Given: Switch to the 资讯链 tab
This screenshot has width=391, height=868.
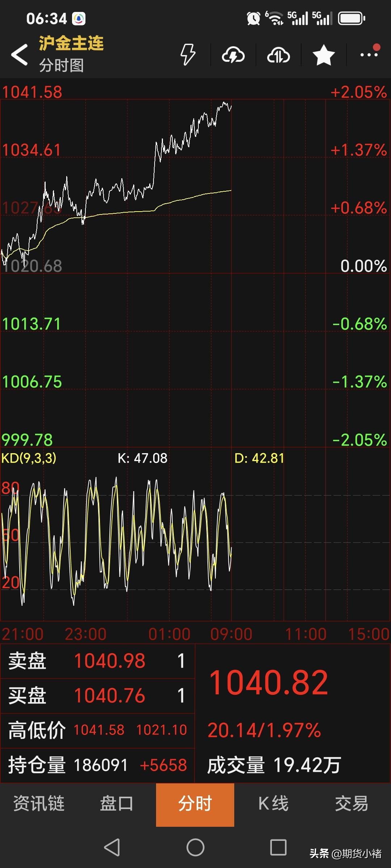Looking at the screenshot, I should 39,804.
